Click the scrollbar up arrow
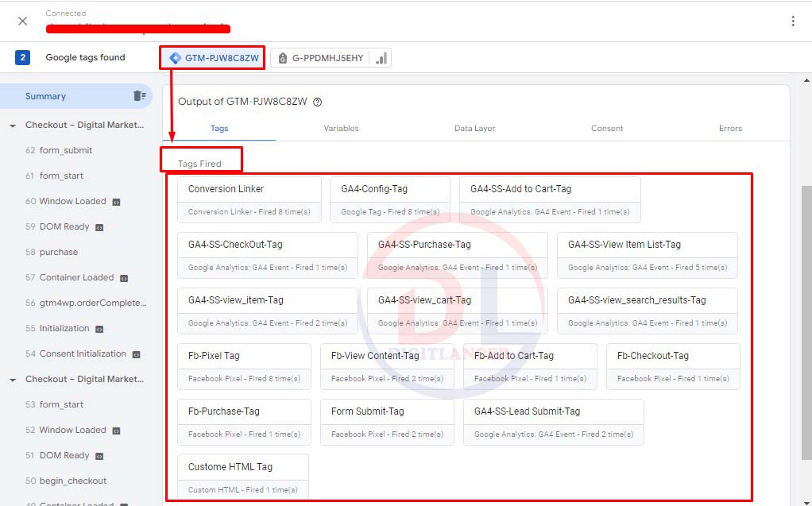The height and width of the screenshot is (506, 812). click(806, 80)
